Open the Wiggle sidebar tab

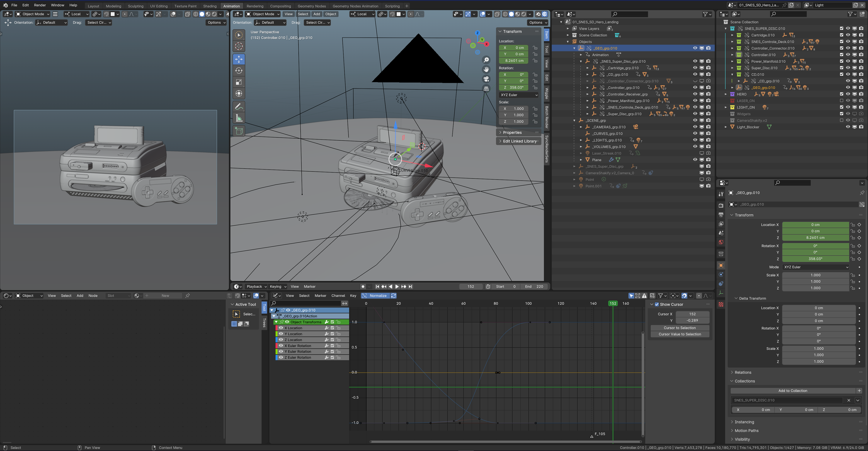pos(547,93)
